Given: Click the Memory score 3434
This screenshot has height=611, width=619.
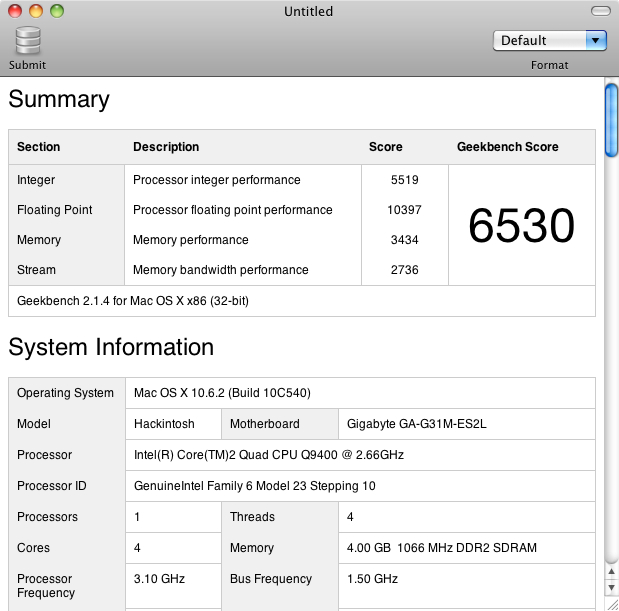Looking at the screenshot, I should [x=405, y=240].
